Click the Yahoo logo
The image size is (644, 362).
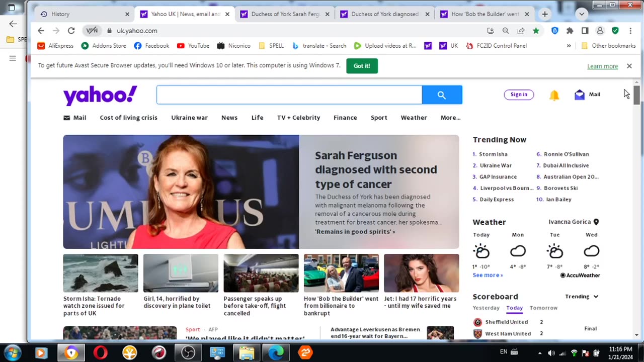point(100,95)
